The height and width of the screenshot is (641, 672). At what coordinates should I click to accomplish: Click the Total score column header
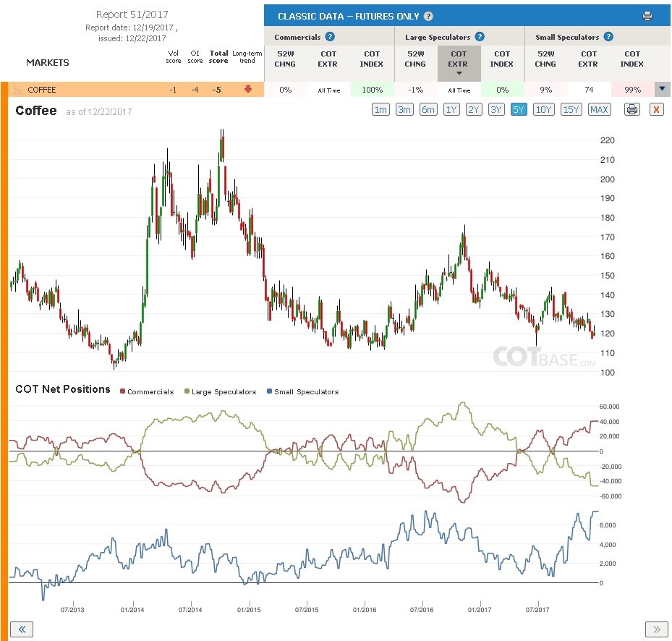click(218, 56)
